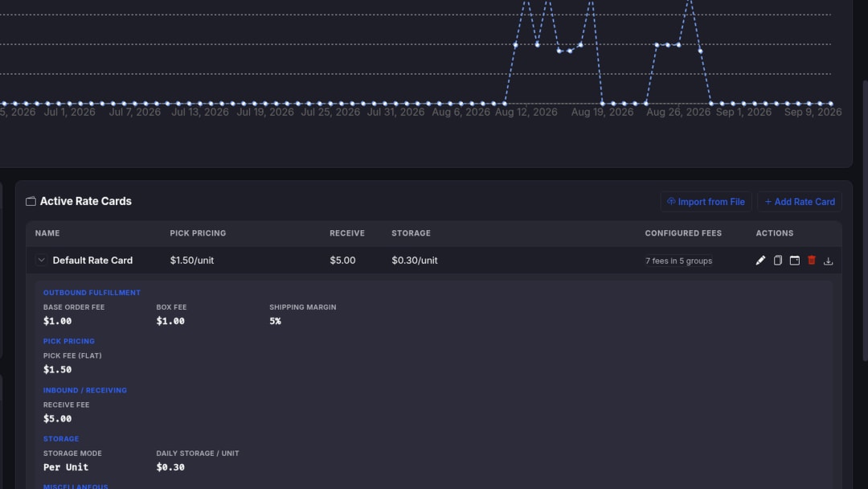The height and width of the screenshot is (489, 868).
Task: Select the Default Rate Card name
Action: (x=92, y=261)
